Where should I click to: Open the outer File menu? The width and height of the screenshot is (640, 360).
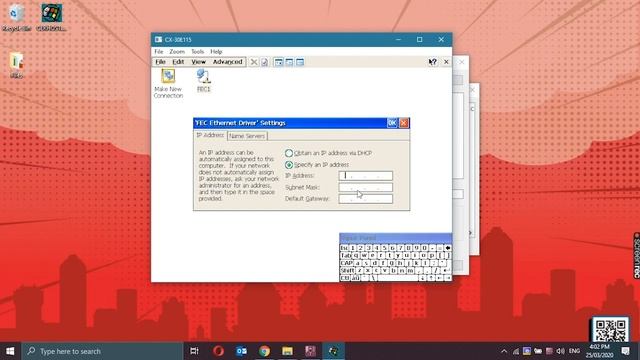tap(158, 52)
